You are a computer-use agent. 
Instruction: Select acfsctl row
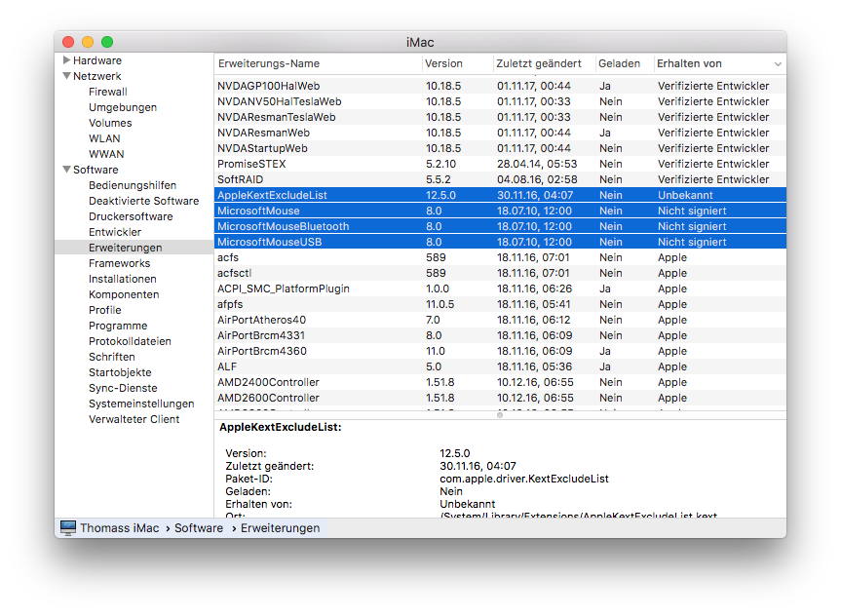click(500, 273)
